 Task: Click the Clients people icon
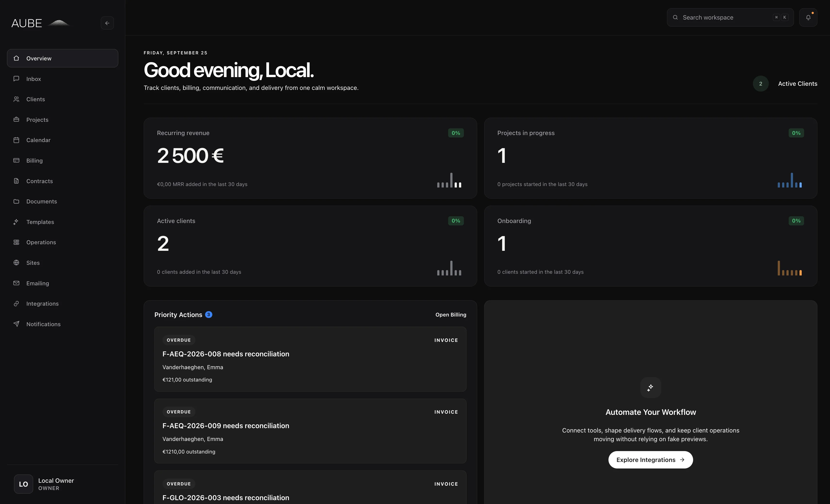[16, 99]
